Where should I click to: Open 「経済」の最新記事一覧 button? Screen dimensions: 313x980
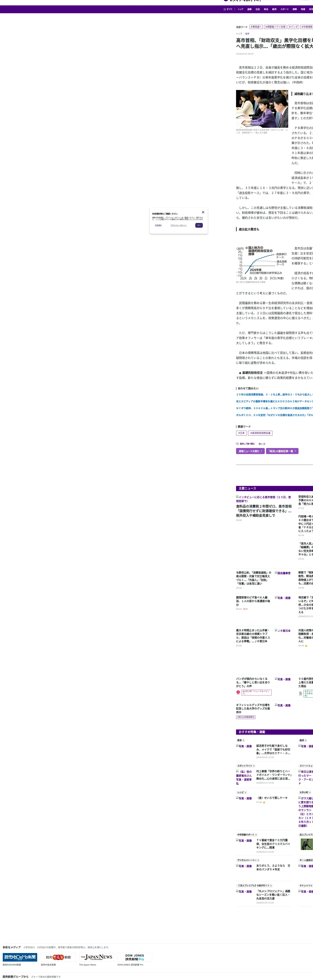(x=282, y=451)
